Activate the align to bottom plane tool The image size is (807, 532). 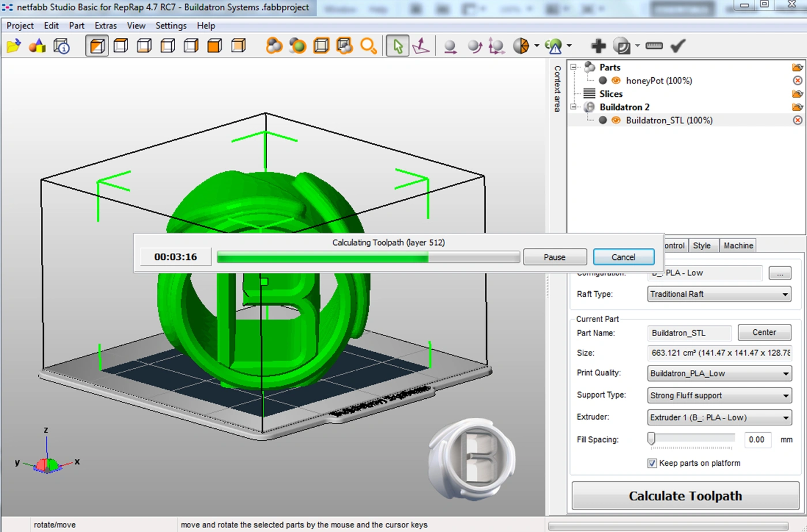point(421,46)
